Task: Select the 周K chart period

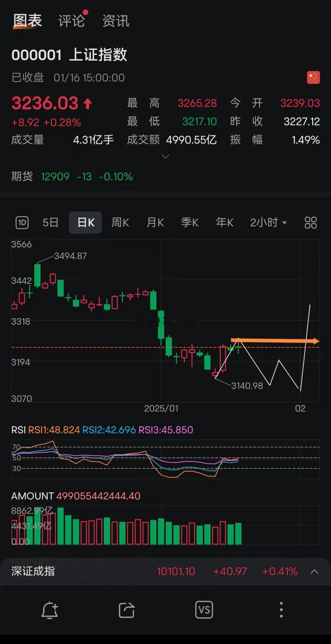Action: pyautogui.click(x=120, y=223)
